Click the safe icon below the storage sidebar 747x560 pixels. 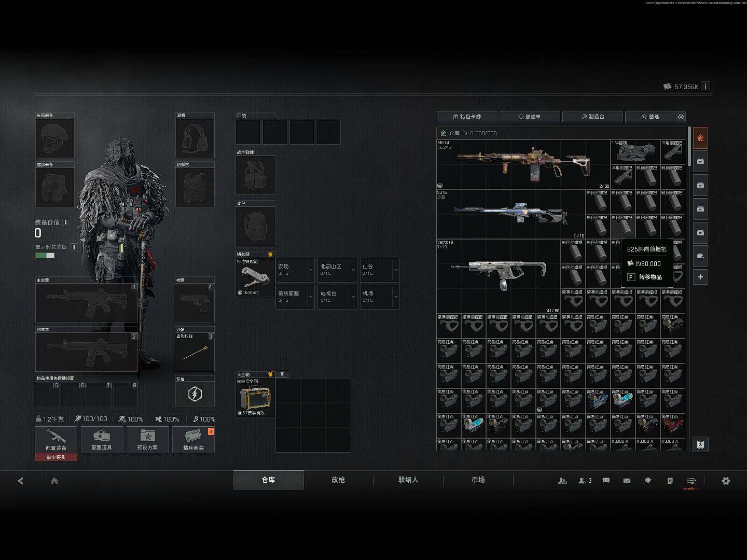pyautogui.click(x=700, y=444)
